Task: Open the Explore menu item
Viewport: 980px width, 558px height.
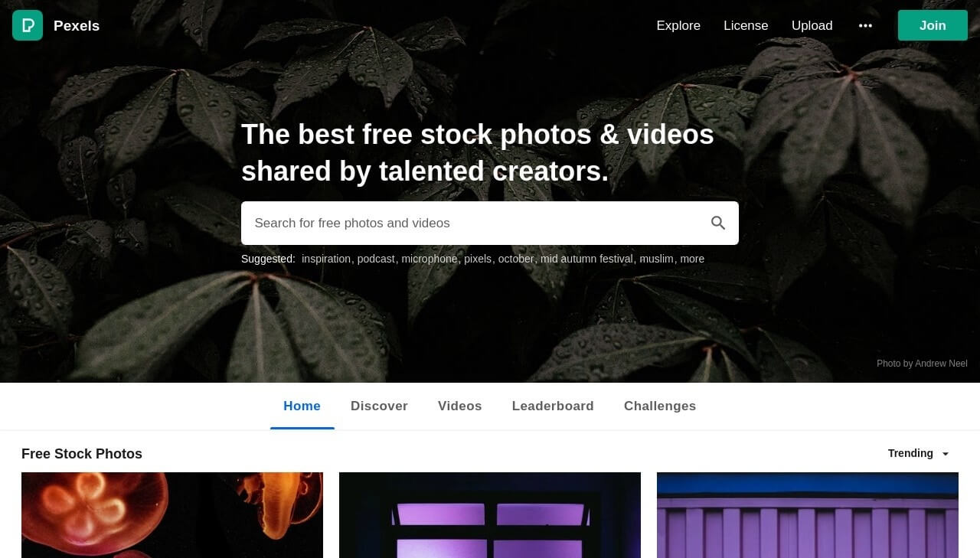Action: pos(678,25)
